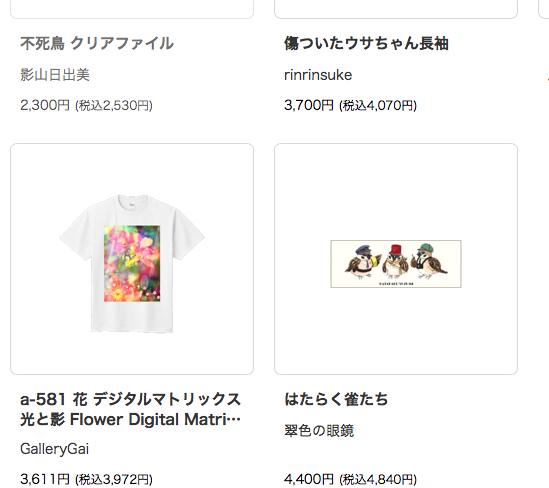The width and height of the screenshot is (549, 488).
Task: Open the sparrow towel product card
Action: click(396, 259)
